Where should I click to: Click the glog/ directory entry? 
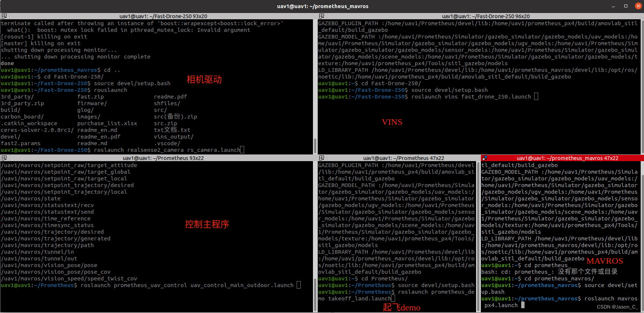click(85, 110)
